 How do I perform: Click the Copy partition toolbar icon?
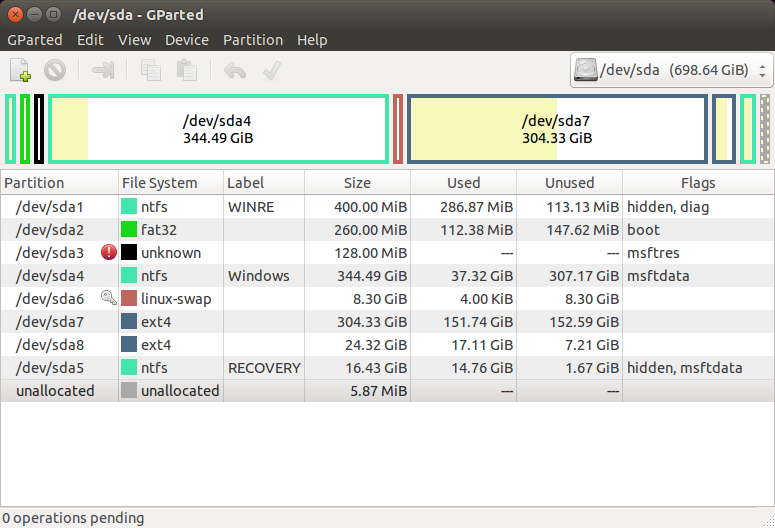coord(151,70)
